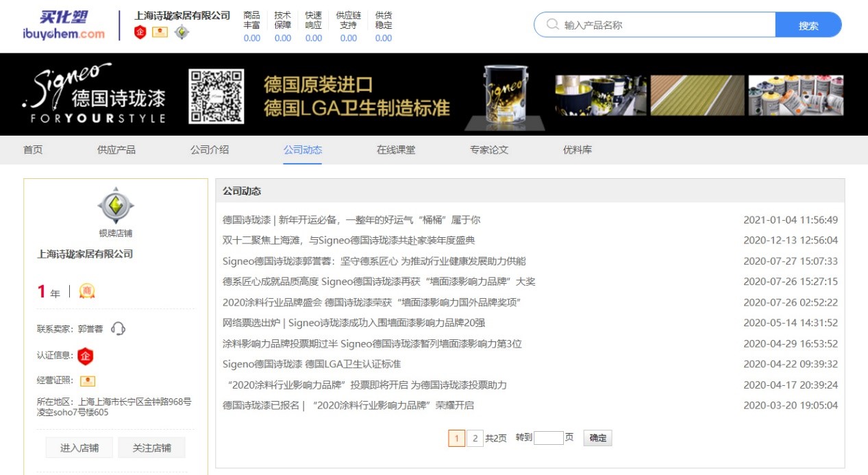Click the address text 上海上海市长宁区金钟路968号
Viewport: 868px width, 475px height.
coord(135,402)
